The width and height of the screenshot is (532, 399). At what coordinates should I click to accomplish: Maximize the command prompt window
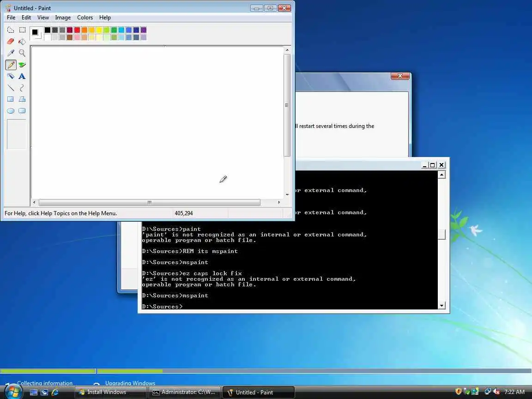[432, 165]
